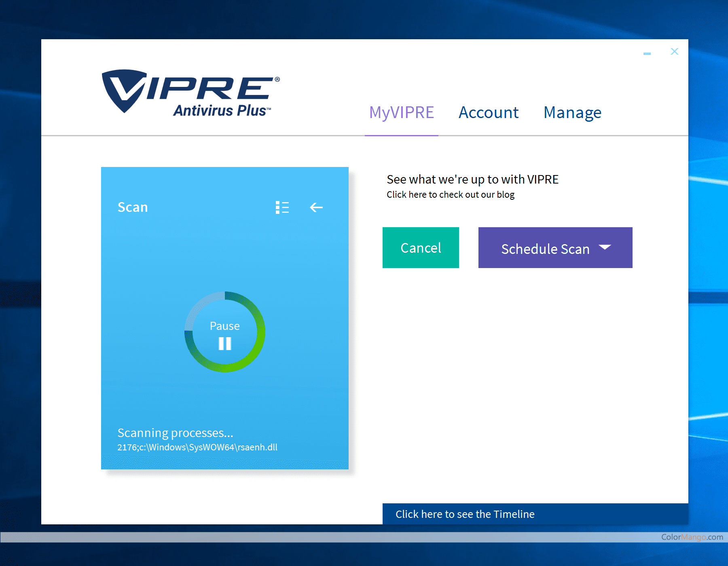Viewport: 728px width, 566px height.
Task: Click the scanned file path rsaenh.dll
Action: tap(197, 447)
